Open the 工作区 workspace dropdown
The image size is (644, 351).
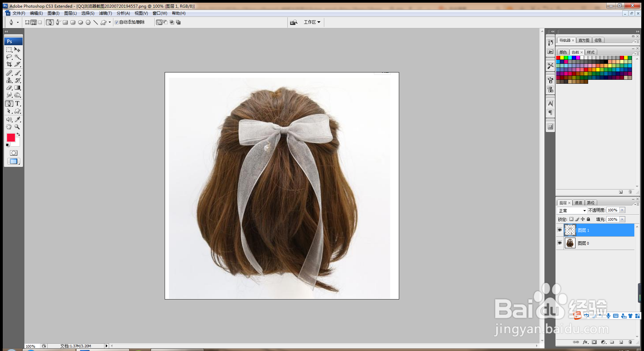[312, 22]
